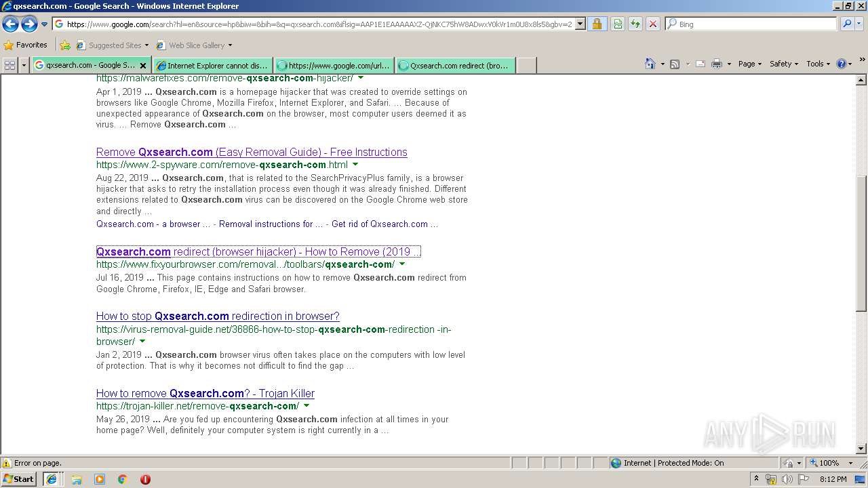Click the page scrollbar up arrow

(x=862, y=79)
